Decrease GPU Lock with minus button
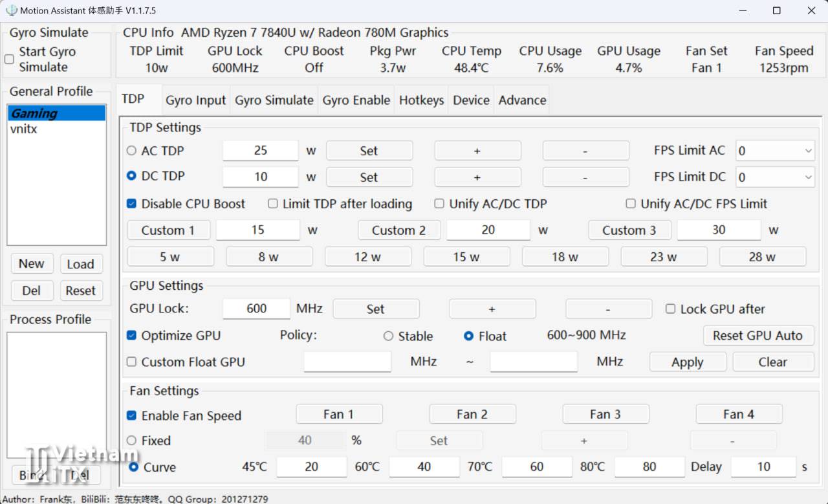828x504 pixels. click(608, 309)
